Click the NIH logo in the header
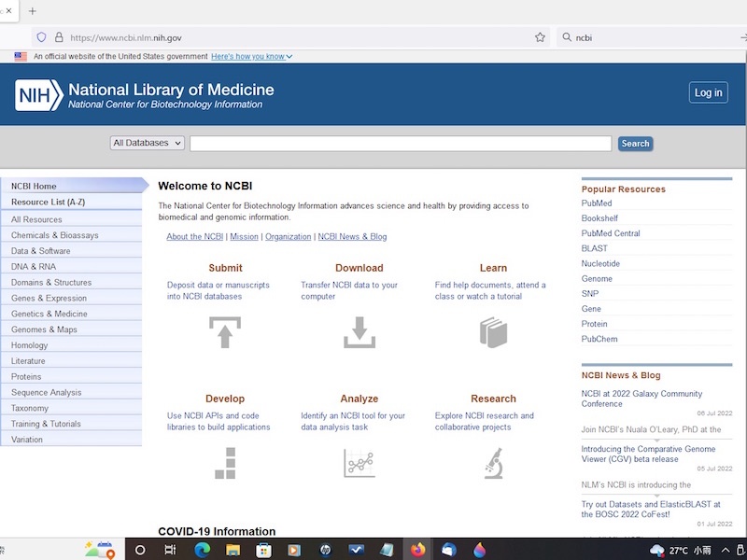Screen dimensions: 747x560 pos(39,95)
